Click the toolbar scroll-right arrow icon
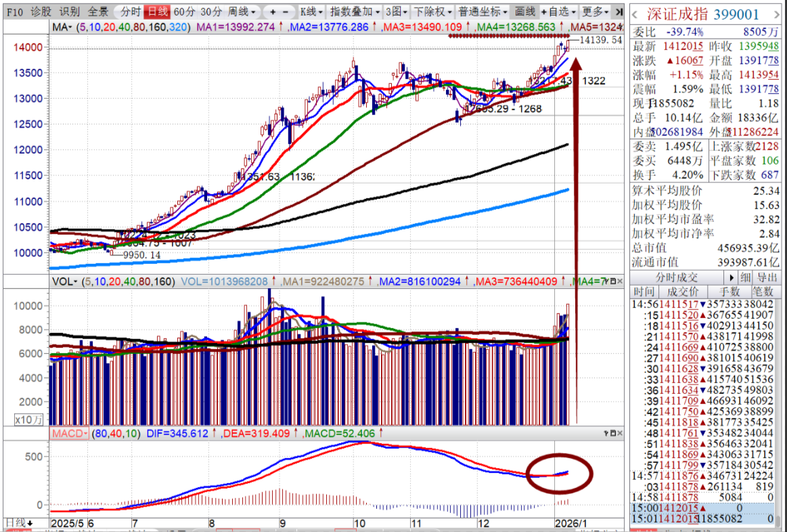This screenshot has height=532, width=787. pyautogui.click(x=619, y=12)
